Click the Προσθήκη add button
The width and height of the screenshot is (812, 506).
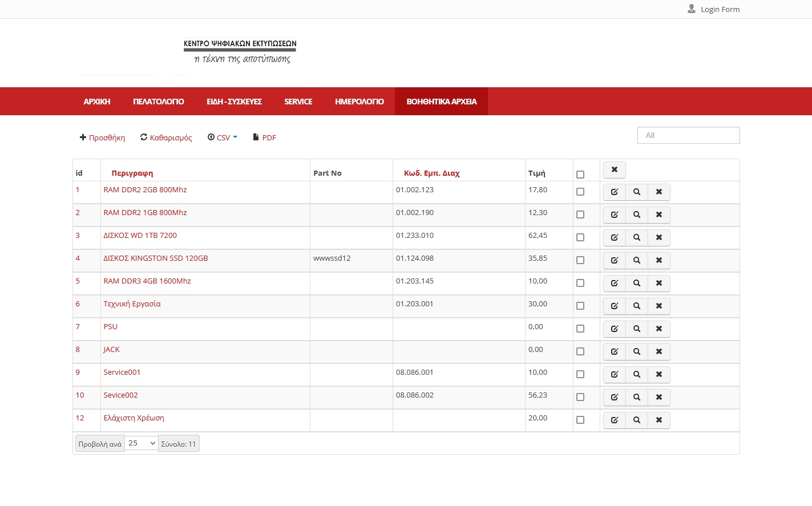point(103,137)
